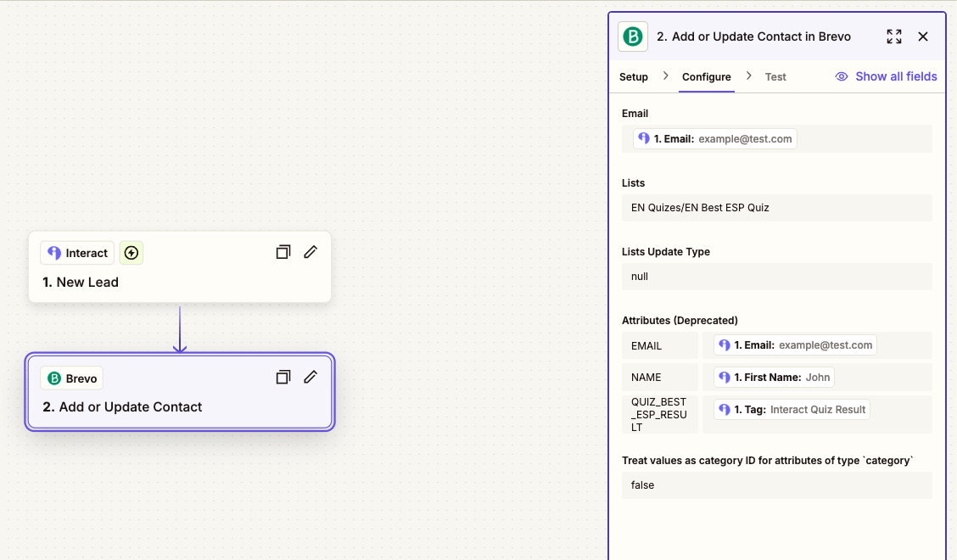Select the Configure tab
The width and height of the screenshot is (957, 560).
pos(706,77)
